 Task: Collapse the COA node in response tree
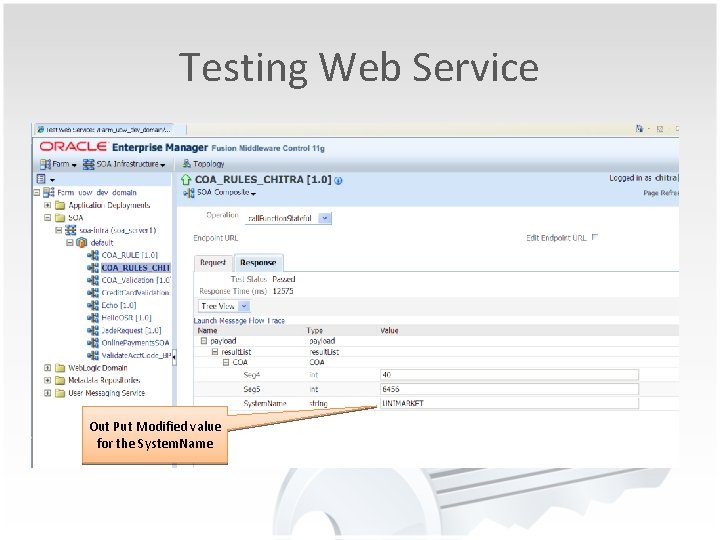(x=226, y=362)
